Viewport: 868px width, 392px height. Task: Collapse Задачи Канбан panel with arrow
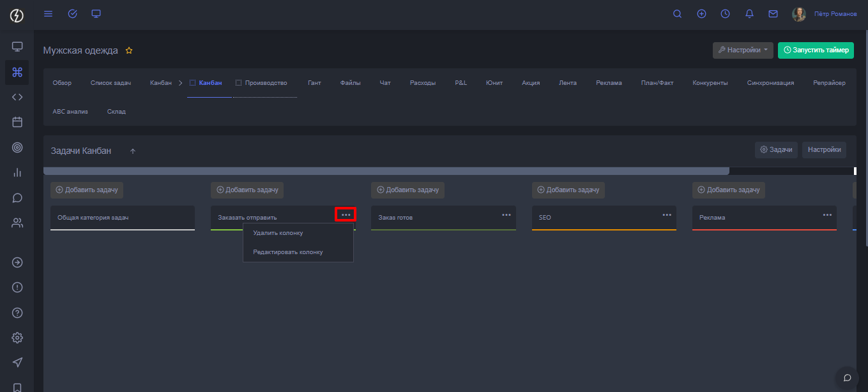pyautogui.click(x=133, y=151)
